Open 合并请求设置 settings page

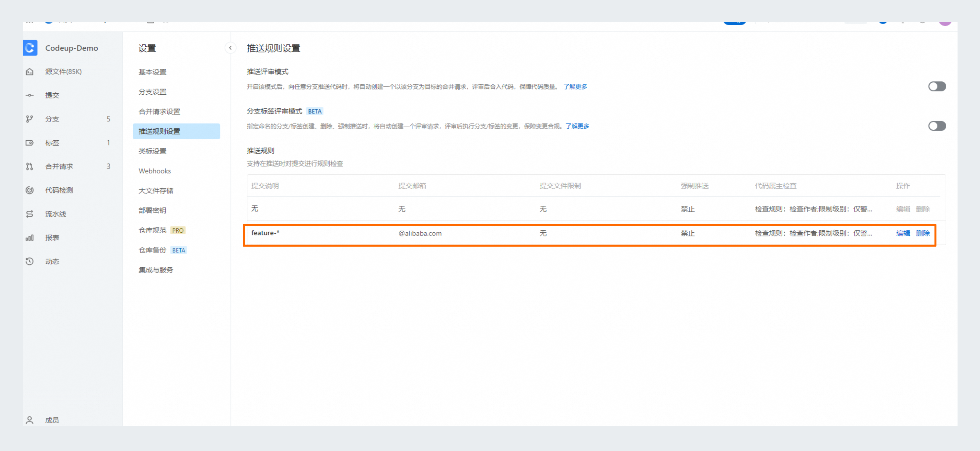point(159,112)
